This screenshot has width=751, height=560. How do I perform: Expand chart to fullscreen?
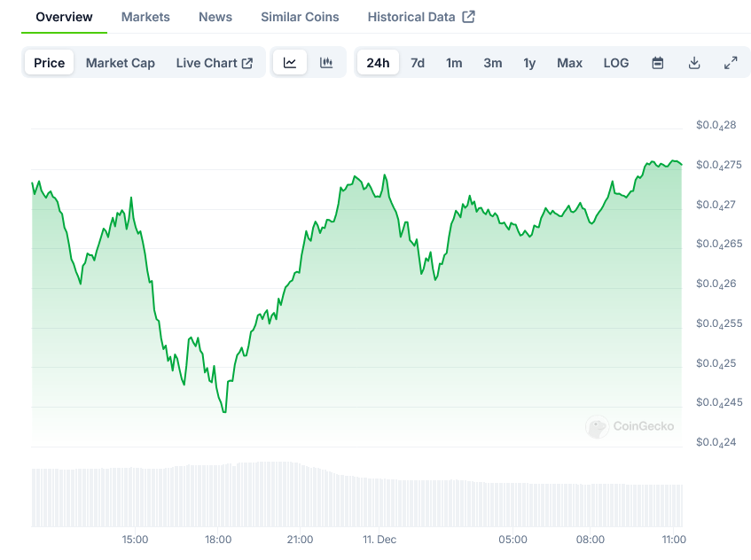(x=731, y=63)
